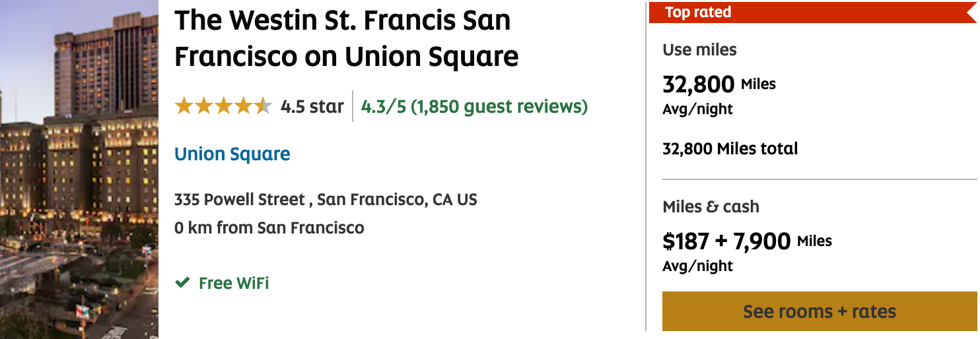Open the 1,850 guest reviews link
Screen dimensions: 980x339
(499, 106)
